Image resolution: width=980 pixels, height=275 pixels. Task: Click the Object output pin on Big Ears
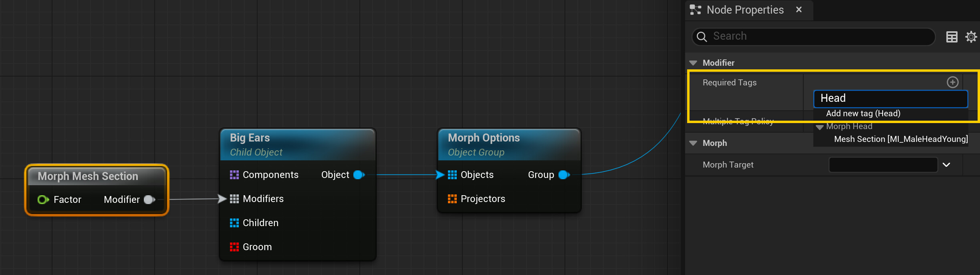pyautogui.click(x=359, y=175)
